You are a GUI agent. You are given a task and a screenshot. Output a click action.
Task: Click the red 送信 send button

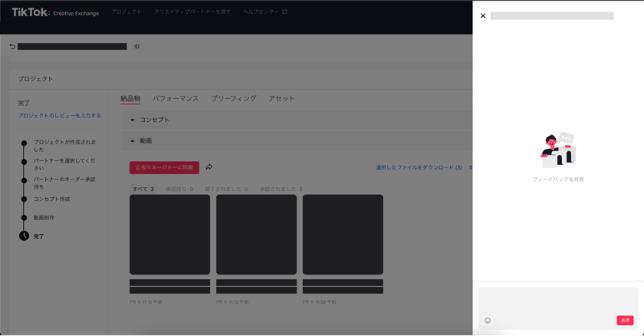tap(625, 320)
